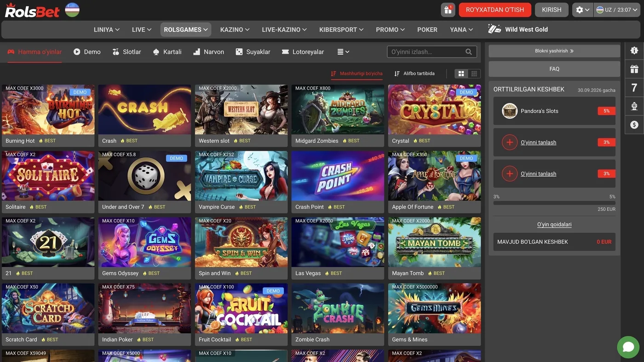
Task: Click DEMO badge on Fruit Cocktail
Action: [x=273, y=291]
